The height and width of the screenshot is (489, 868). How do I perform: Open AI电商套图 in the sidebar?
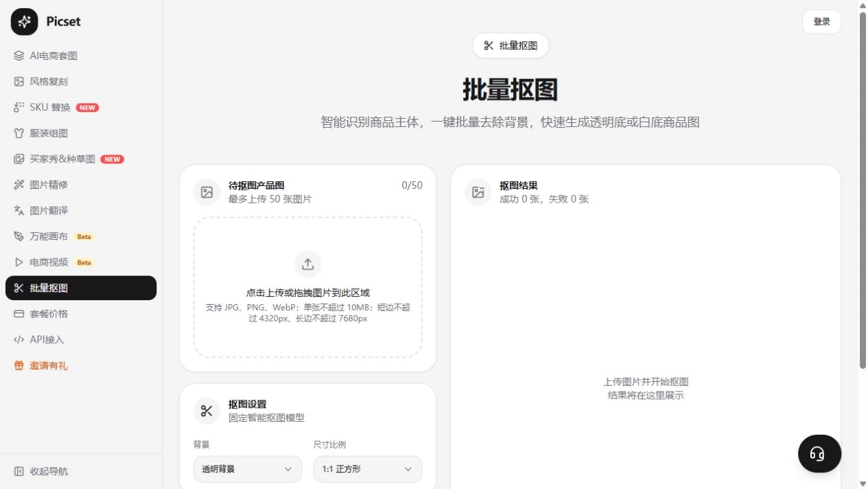point(81,56)
